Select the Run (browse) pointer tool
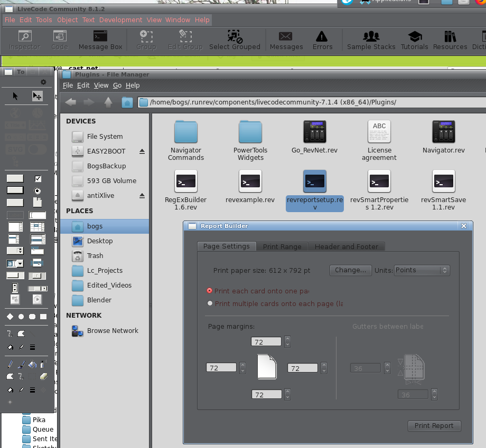 (x=15, y=96)
